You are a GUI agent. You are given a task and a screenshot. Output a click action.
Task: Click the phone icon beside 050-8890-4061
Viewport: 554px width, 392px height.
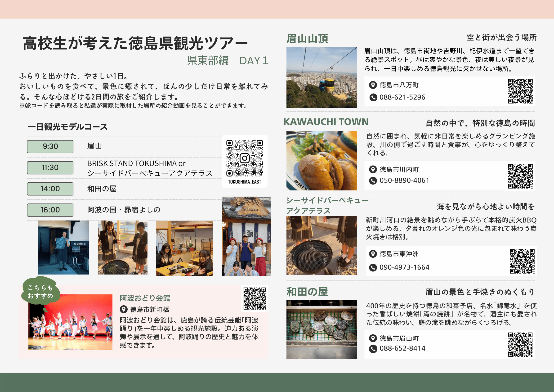pos(373,180)
